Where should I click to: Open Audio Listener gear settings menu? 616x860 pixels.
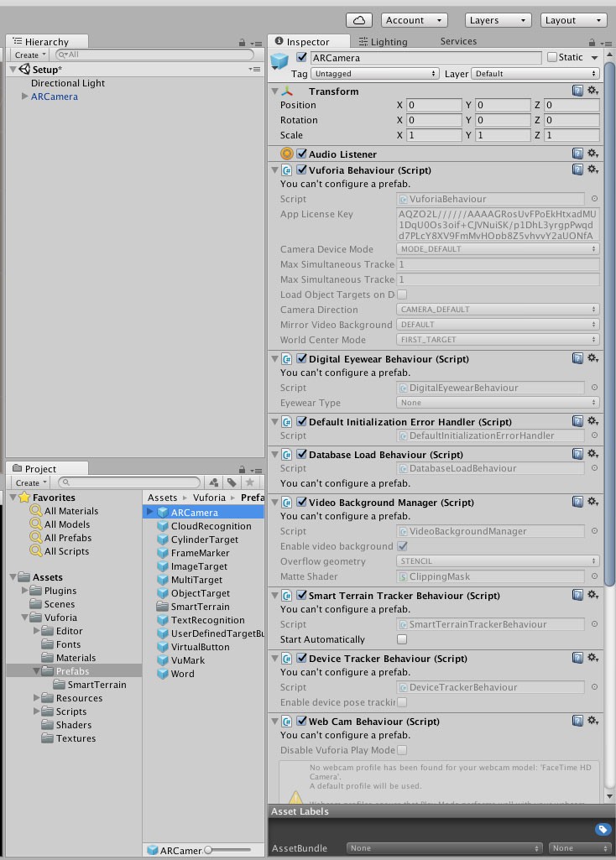point(593,154)
